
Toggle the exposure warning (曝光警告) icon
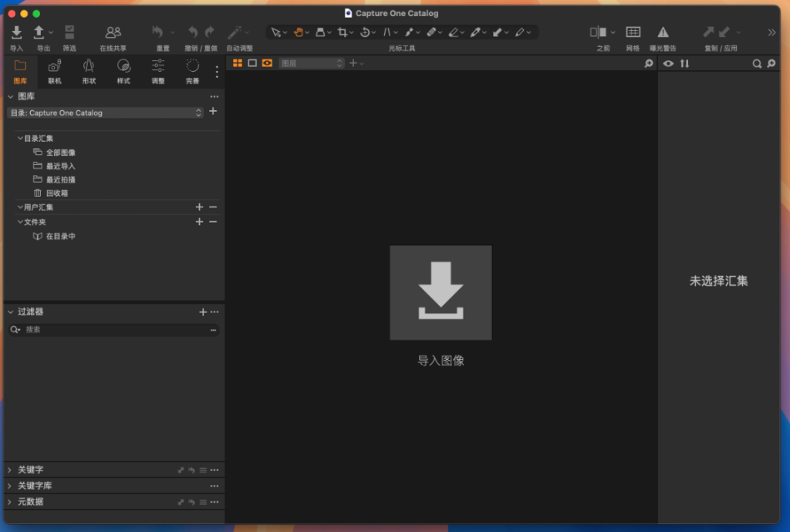[663, 32]
